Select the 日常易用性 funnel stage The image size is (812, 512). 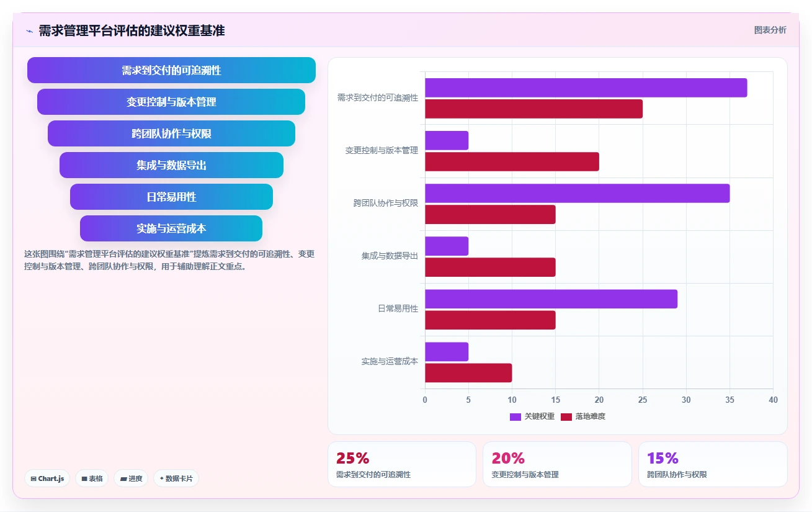(x=171, y=197)
